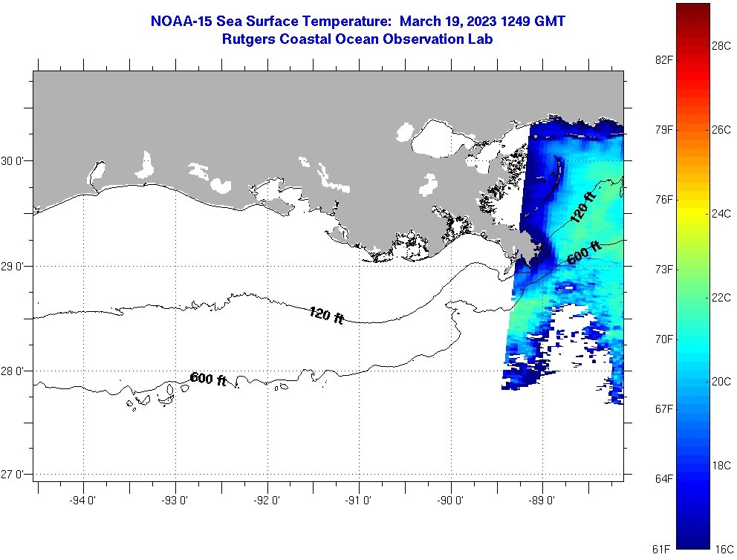737x560 pixels.
Task: Click the 20C label on the color bar
Action: pos(721,382)
